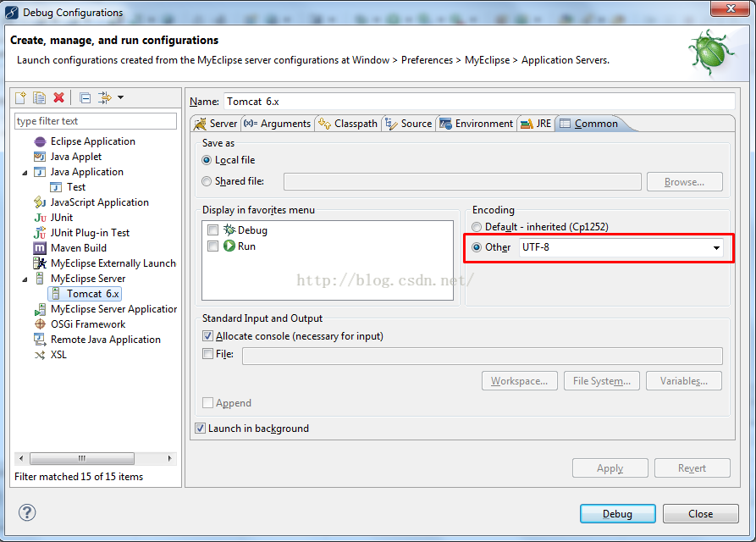Select Default - inherited (Cp1252) encoding

(x=477, y=227)
